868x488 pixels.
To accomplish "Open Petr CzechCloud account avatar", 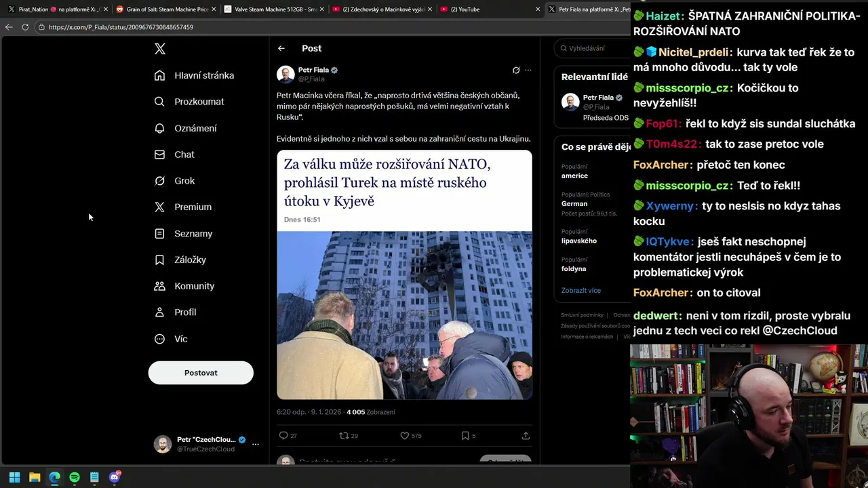I will [163, 444].
